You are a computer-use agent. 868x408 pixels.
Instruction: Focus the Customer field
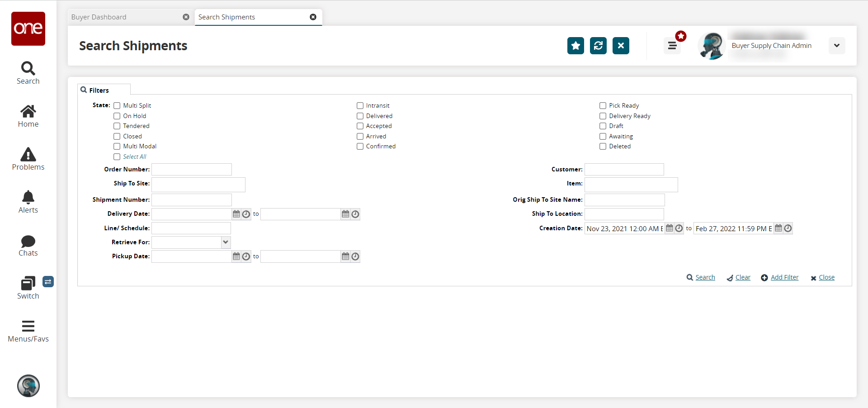point(624,170)
